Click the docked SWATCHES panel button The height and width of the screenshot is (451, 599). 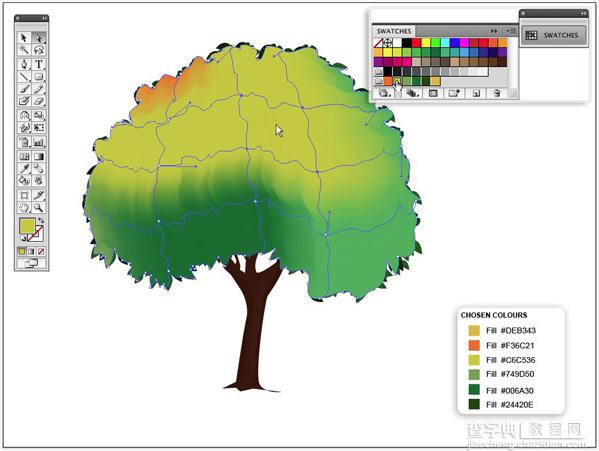click(x=553, y=35)
